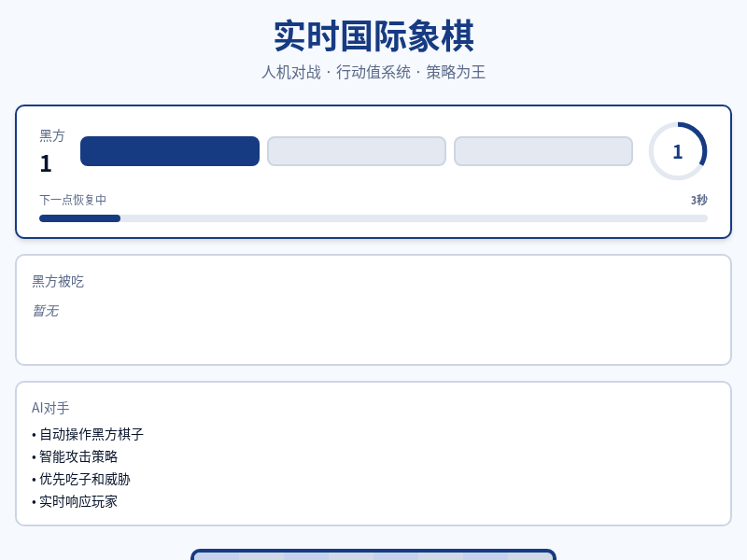Click the 黑方被吃 panel heading
This screenshot has width=747, height=560.
pos(58,281)
